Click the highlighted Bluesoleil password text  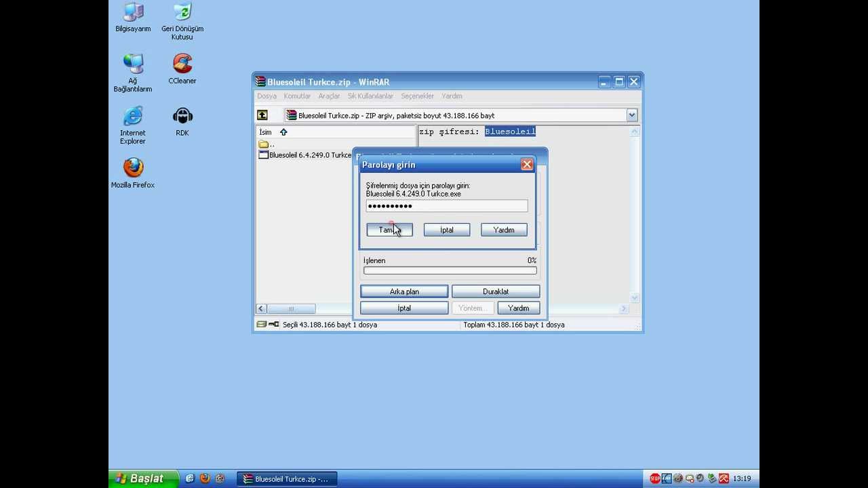click(x=510, y=131)
